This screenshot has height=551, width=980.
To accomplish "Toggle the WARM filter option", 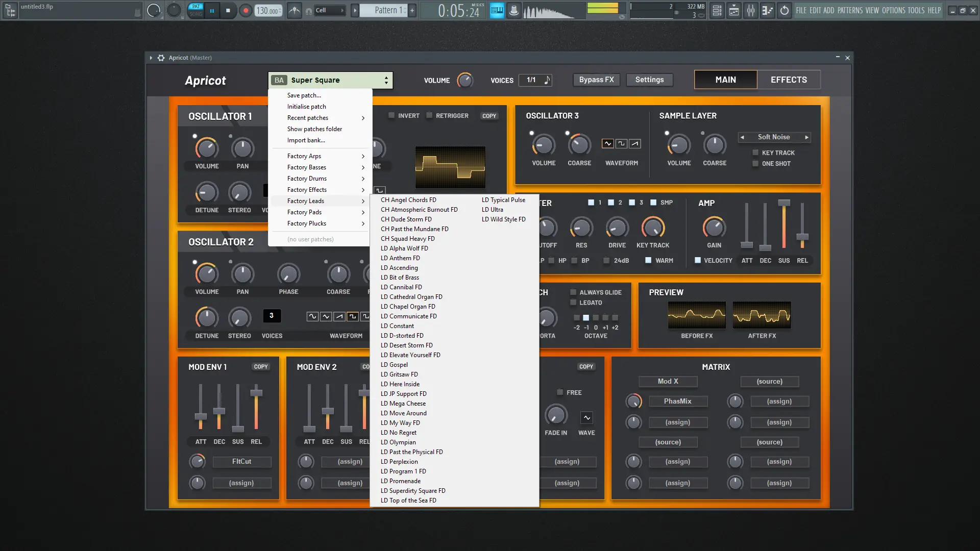I will tap(648, 260).
